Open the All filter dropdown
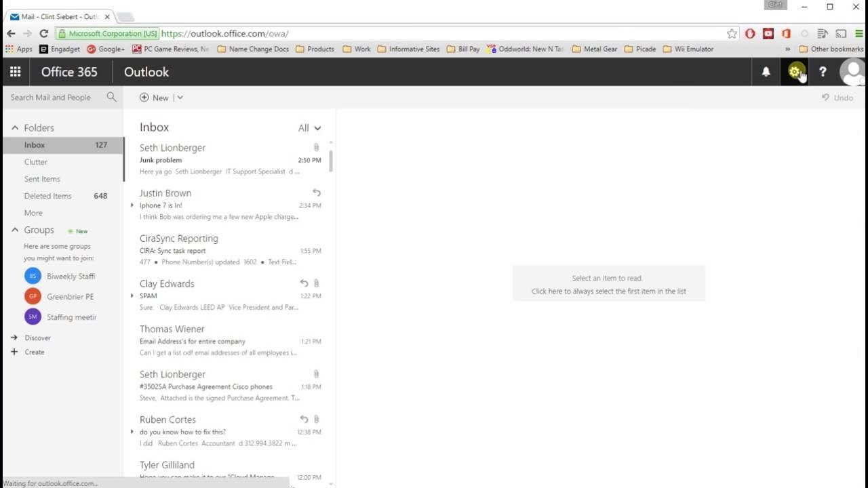 [309, 127]
